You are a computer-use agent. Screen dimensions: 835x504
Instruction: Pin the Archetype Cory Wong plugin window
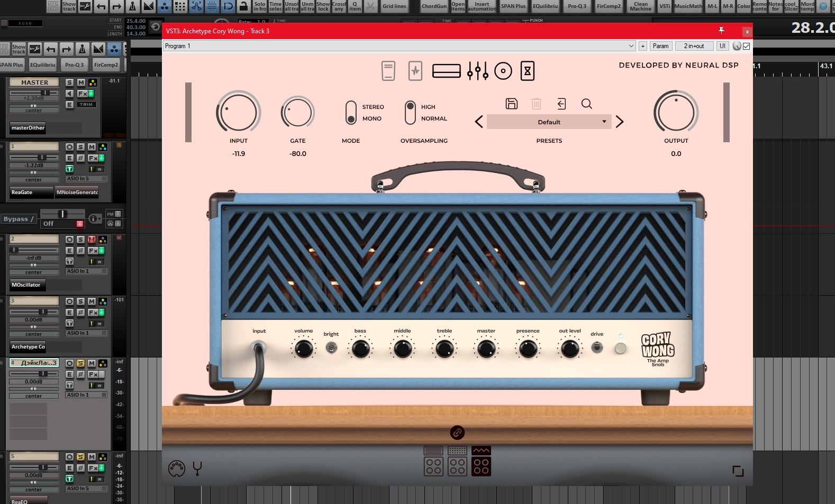click(x=721, y=31)
